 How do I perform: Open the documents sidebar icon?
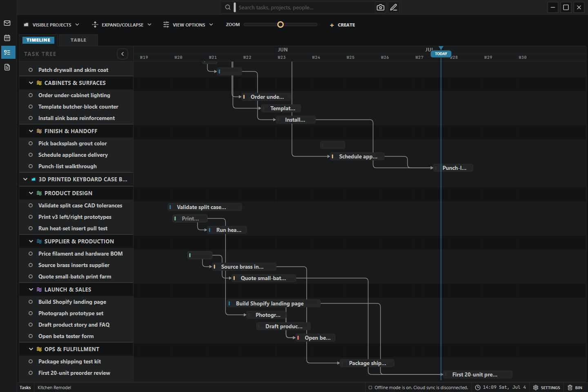tap(7, 67)
